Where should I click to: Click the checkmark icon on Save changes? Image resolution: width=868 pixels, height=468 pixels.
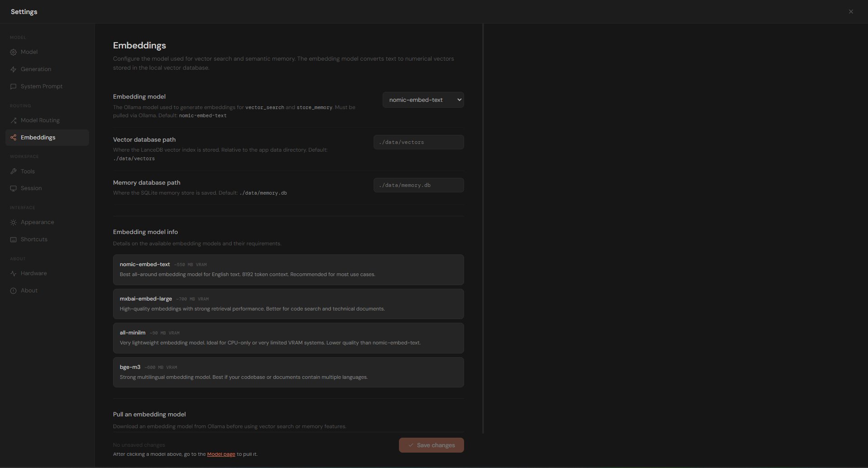tap(411, 445)
